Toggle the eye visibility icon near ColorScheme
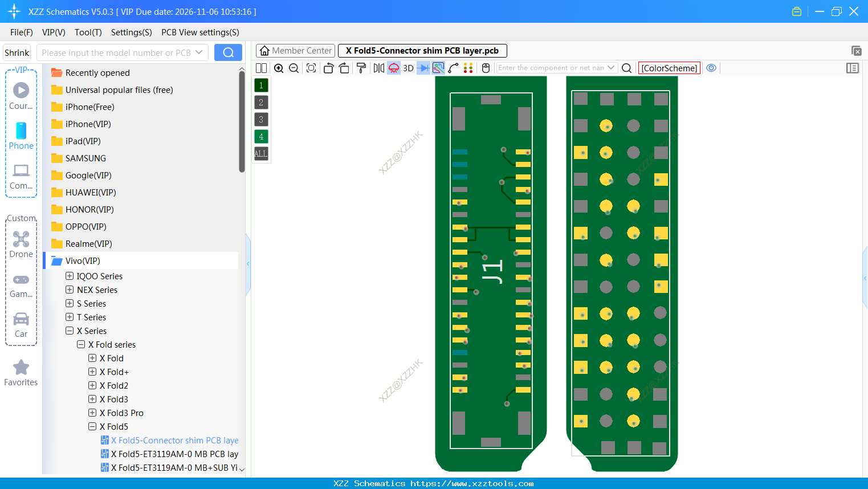 pos(711,68)
